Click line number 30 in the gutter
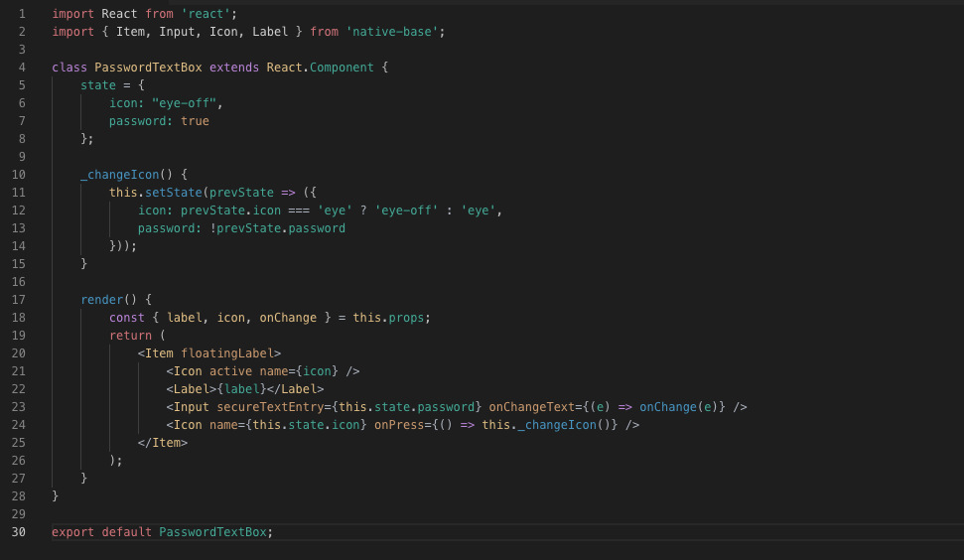Image resolution: width=964 pixels, height=560 pixels. coord(19,532)
